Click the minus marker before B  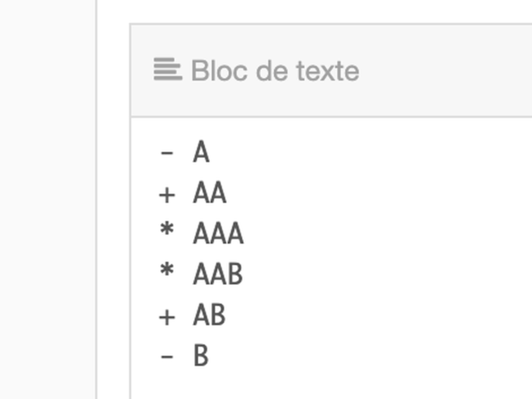click(x=167, y=356)
